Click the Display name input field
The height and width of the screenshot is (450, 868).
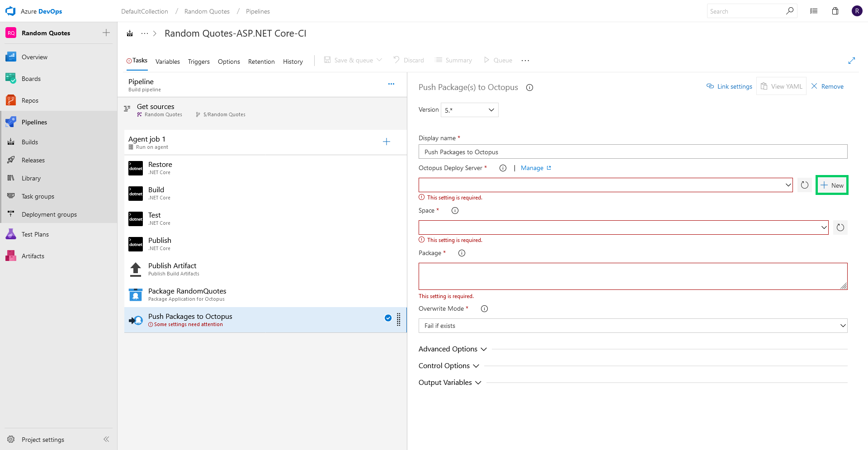[633, 152]
